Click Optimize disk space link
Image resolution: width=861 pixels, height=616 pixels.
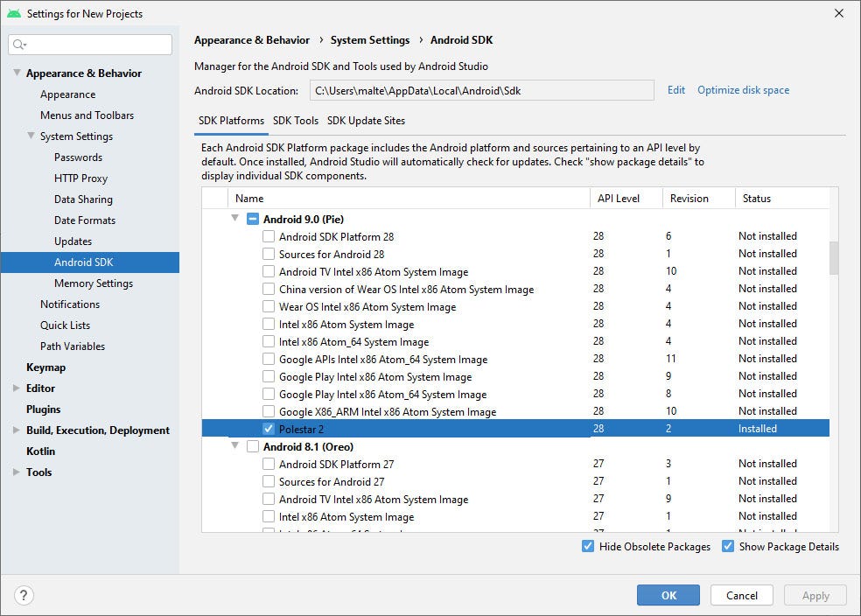click(743, 90)
